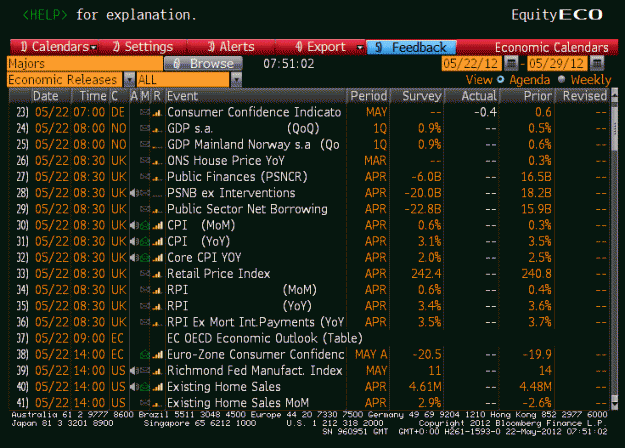The image size is (625, 448).
Task: Click envelope icon on Public Sector Net Borrowing row
Action: (x=145, y=209)
